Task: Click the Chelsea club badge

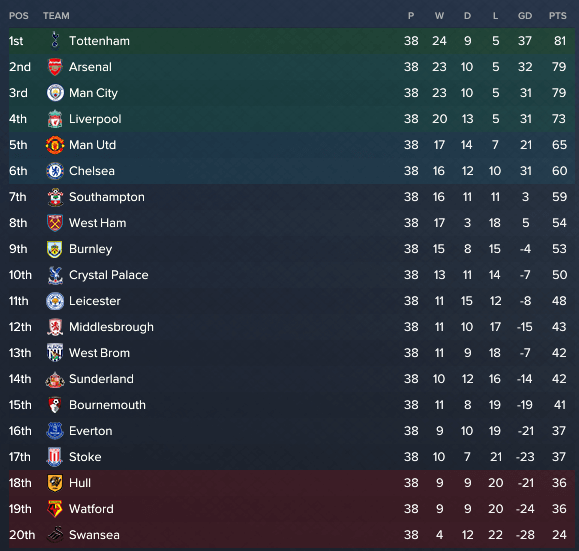Action: point(55,171)
